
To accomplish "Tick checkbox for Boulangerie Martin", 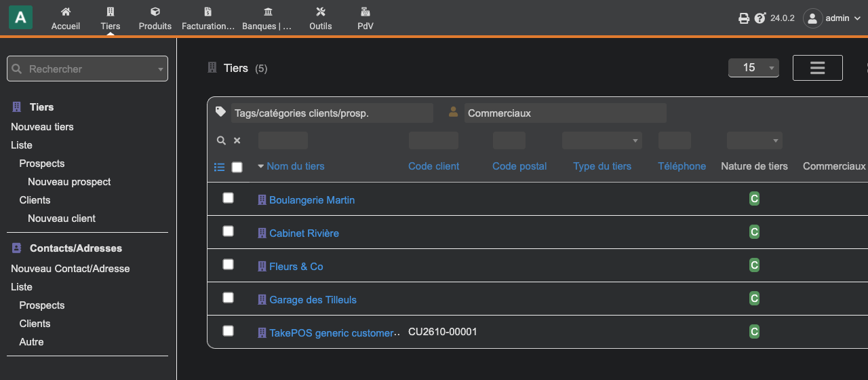I will click(229, 197).
